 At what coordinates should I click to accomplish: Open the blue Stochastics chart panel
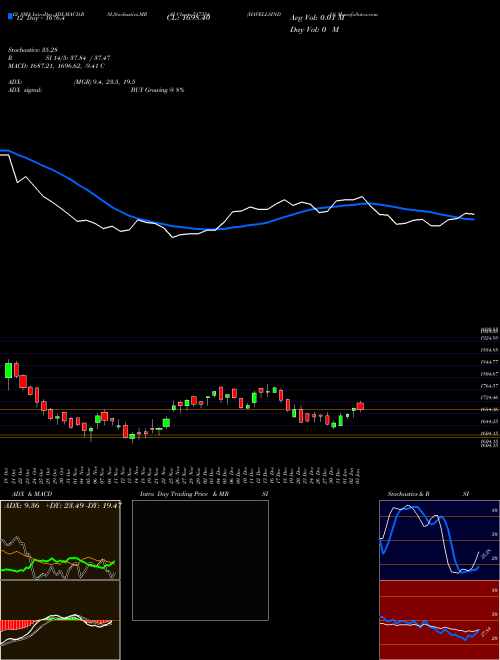point(439,540)
